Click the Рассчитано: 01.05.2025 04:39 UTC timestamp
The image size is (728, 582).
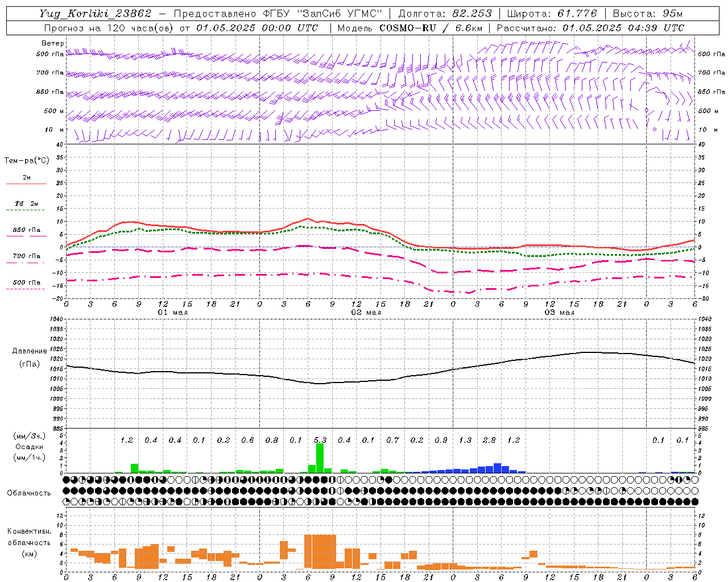point(590,28)
